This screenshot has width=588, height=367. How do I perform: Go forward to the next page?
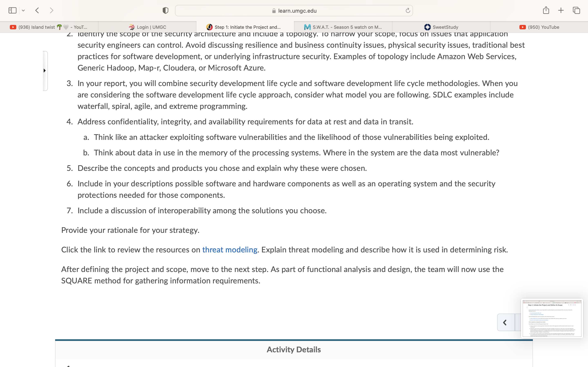click(x=51, y=10)
